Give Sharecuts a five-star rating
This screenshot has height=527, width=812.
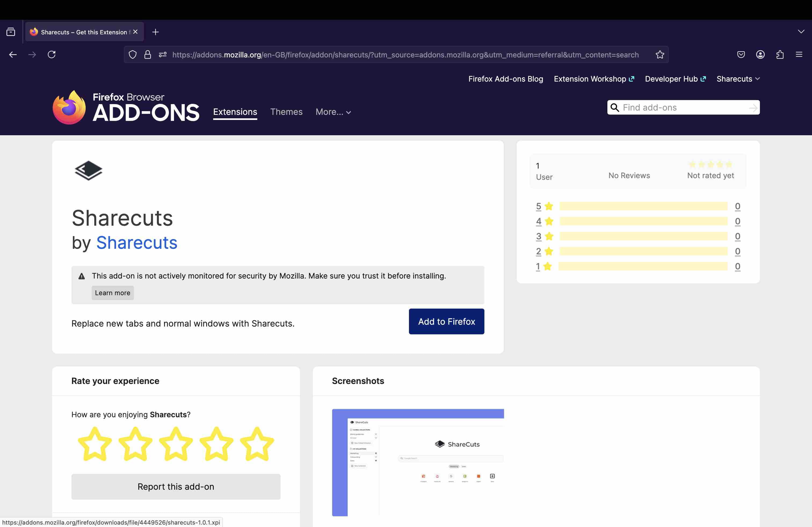pyautogui.click(x=257, y=444)
